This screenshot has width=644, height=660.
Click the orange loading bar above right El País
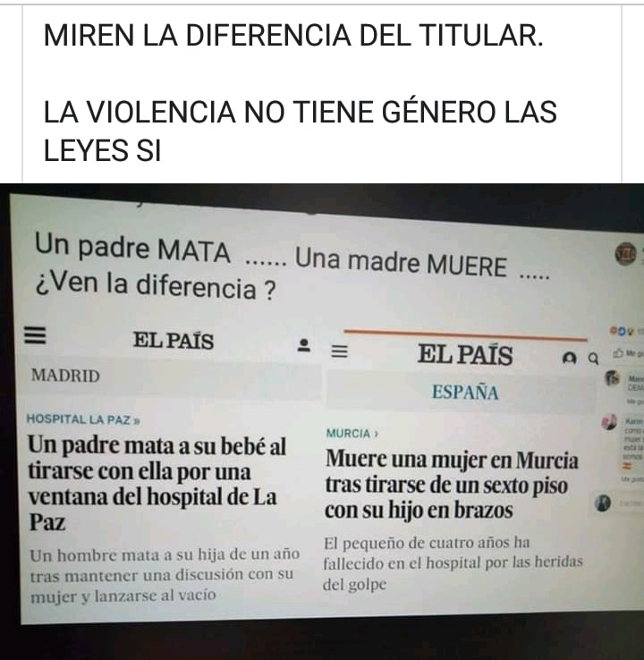(465, 334)
